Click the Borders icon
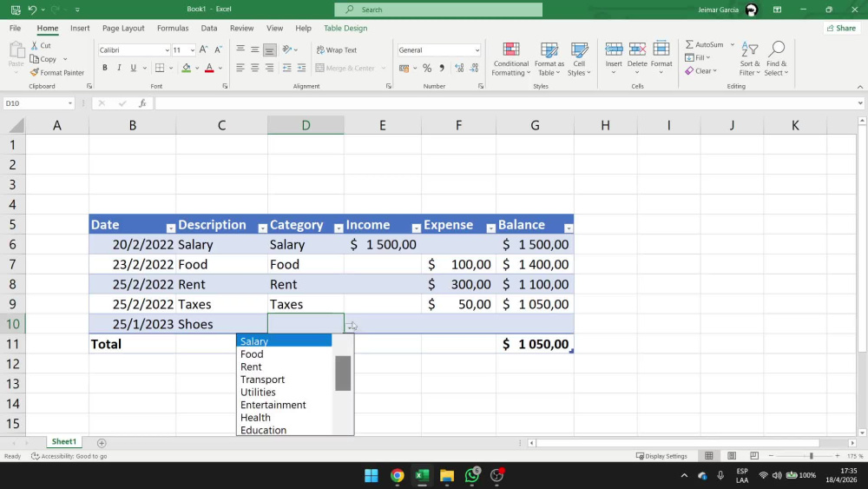The width and height of the screenshot is (868, 489). coord(160,68)
